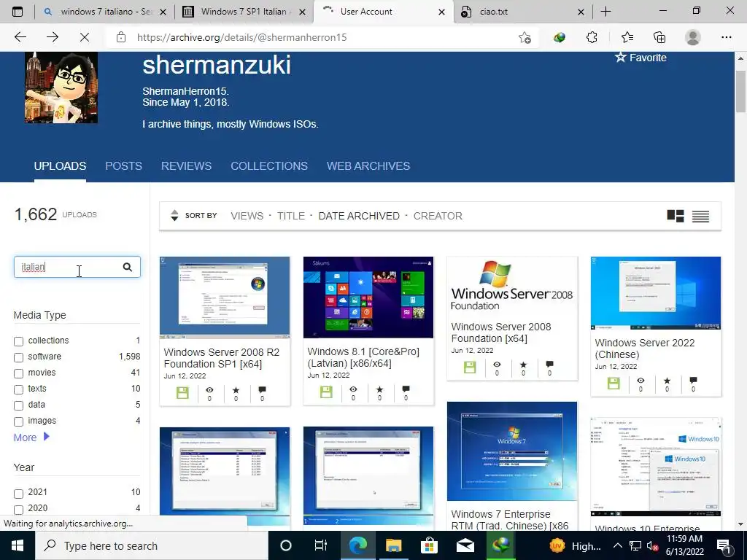The width and height of the screenshot is (747, 560).
Task: Sort uploads by VIEWS
Action: click(247, 216)
